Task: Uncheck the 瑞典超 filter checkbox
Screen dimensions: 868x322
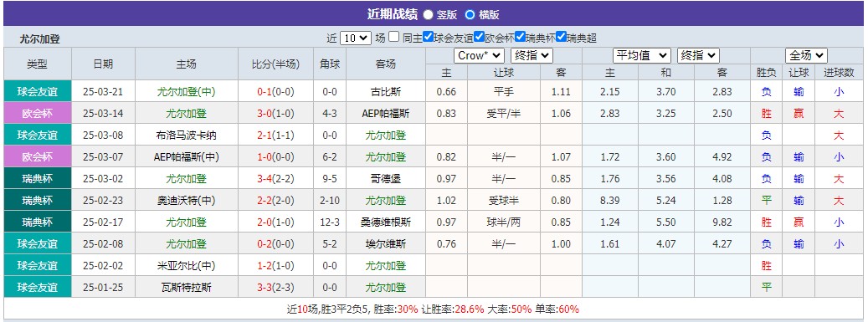Action: coord(562,37)
